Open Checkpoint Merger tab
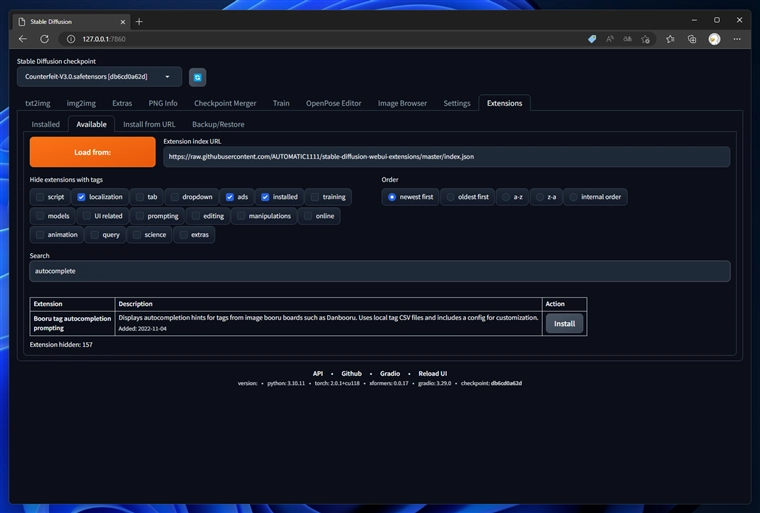Image resolution: width=760 pixels, height=513 pixels. pos(225,103)
